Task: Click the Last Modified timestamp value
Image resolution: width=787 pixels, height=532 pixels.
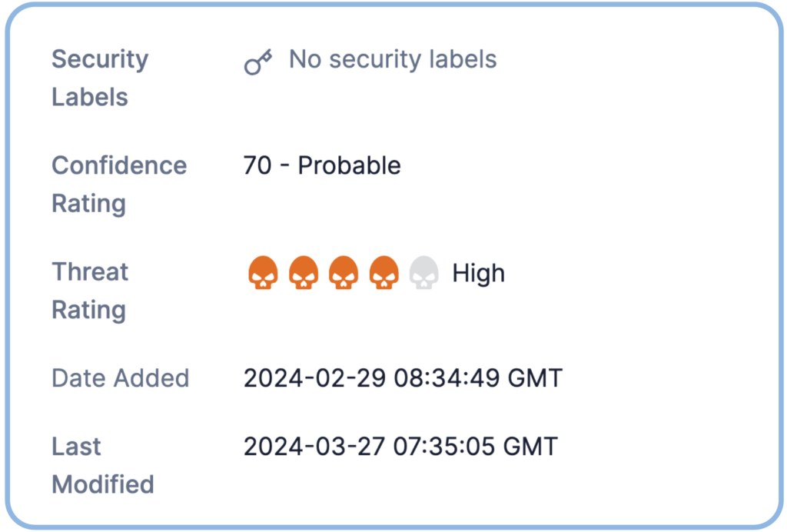Action: coord(401,446)
